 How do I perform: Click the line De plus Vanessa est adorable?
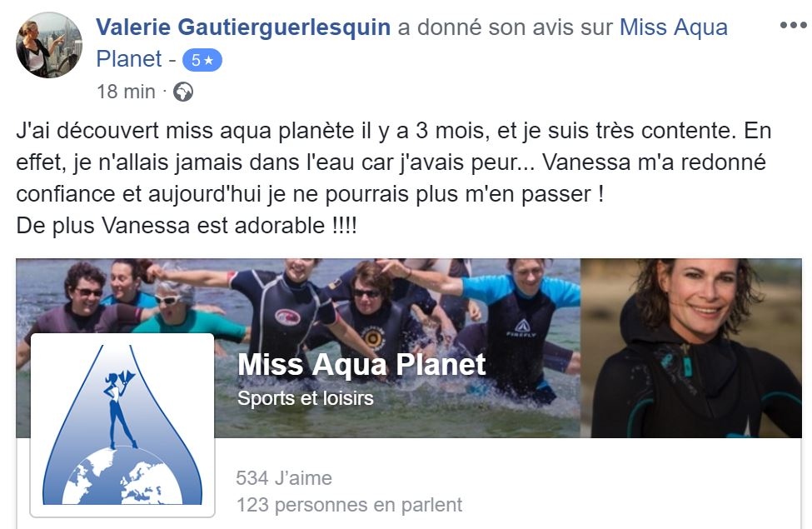187,226
